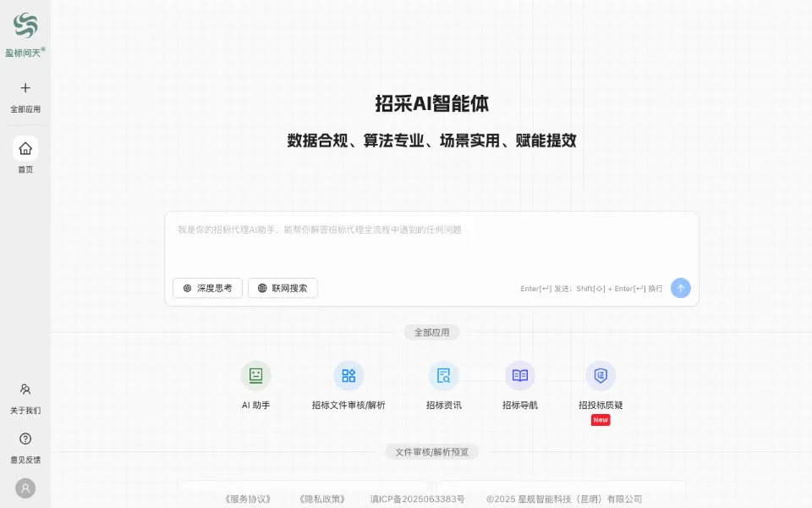Click the blue send arrow button
Screen dimensions: 812x508
[x=680, y=288]
